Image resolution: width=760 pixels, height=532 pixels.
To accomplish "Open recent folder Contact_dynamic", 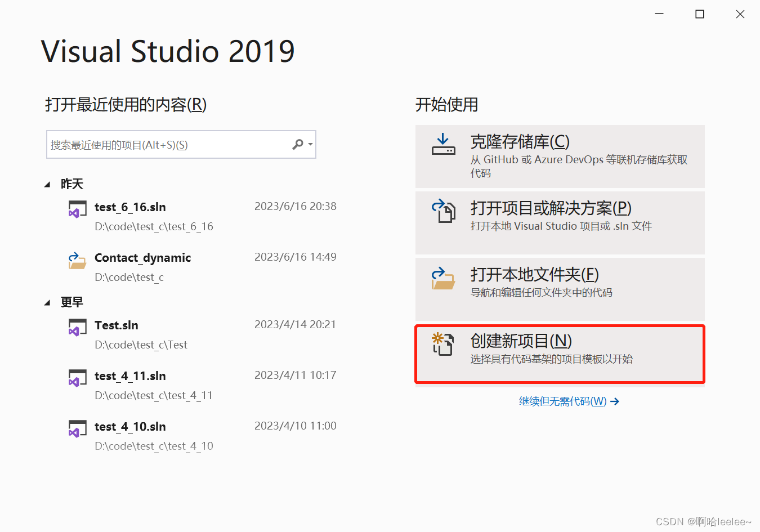I will (142, 258).
